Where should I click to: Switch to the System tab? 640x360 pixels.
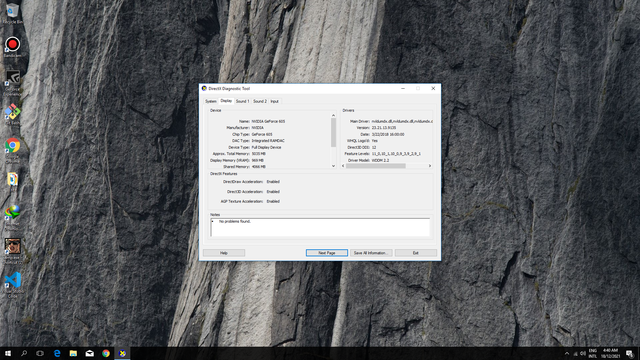pos(211,101)
